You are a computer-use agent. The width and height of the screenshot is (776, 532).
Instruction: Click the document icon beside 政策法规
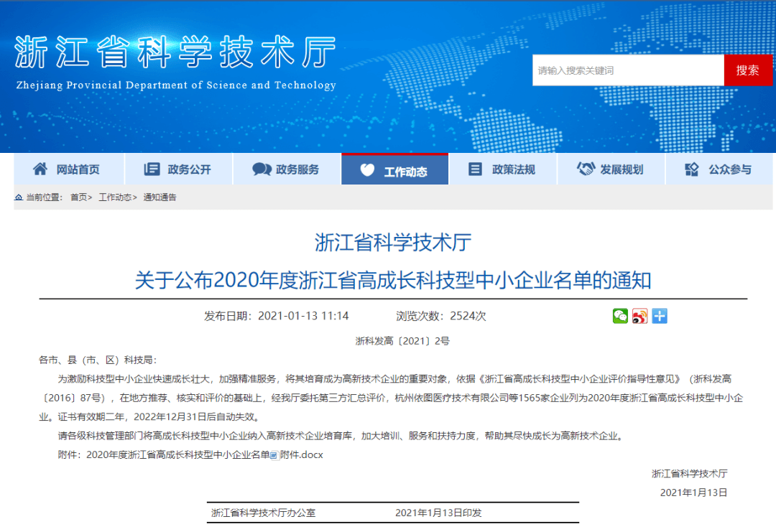click(475, 169)
